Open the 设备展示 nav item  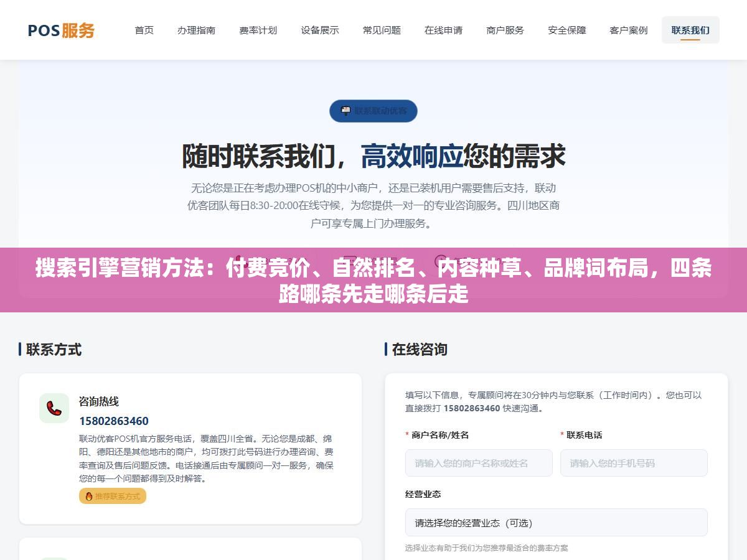[x=320, y=30]
